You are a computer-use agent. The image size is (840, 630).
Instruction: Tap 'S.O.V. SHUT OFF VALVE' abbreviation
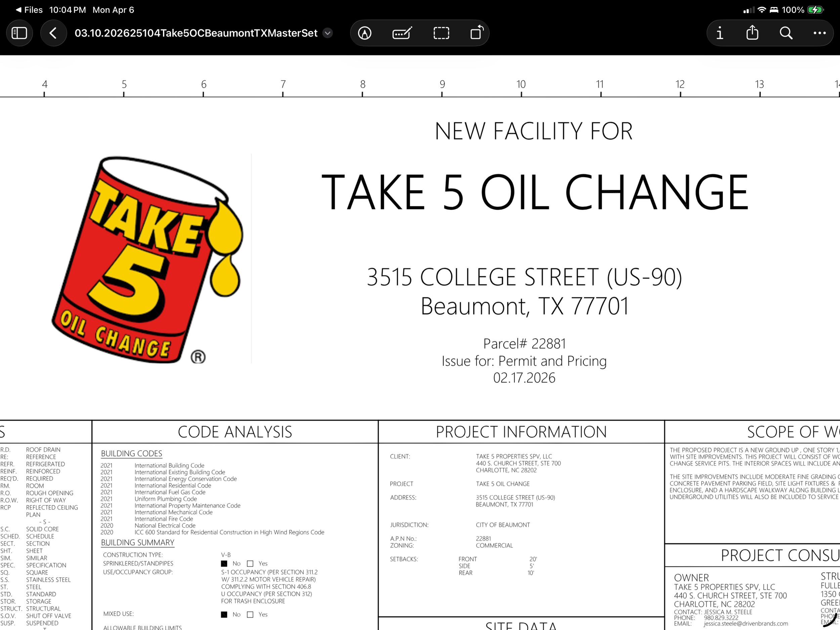point(36,616)
